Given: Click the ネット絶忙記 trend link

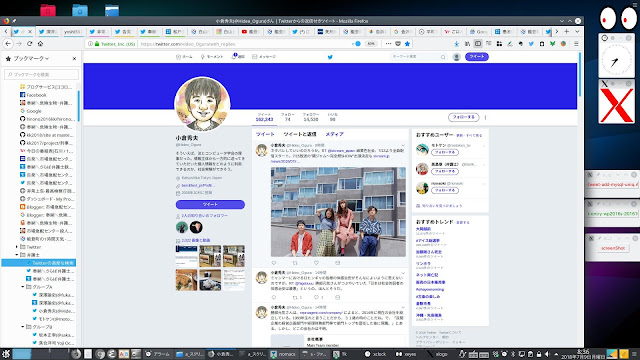Looking at the screenshot, I should coord(427,275).
